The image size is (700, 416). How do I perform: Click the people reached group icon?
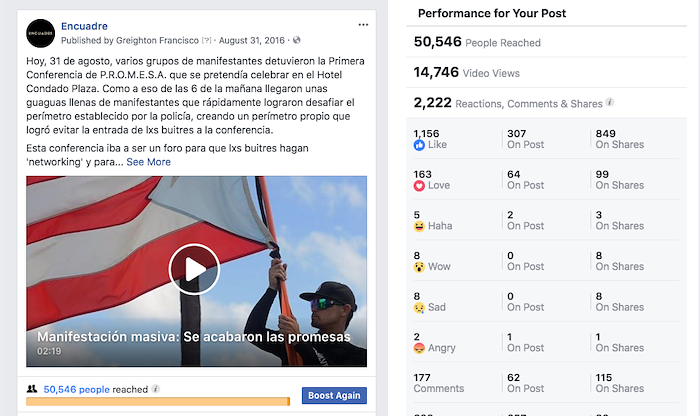[x=32, y=389]
